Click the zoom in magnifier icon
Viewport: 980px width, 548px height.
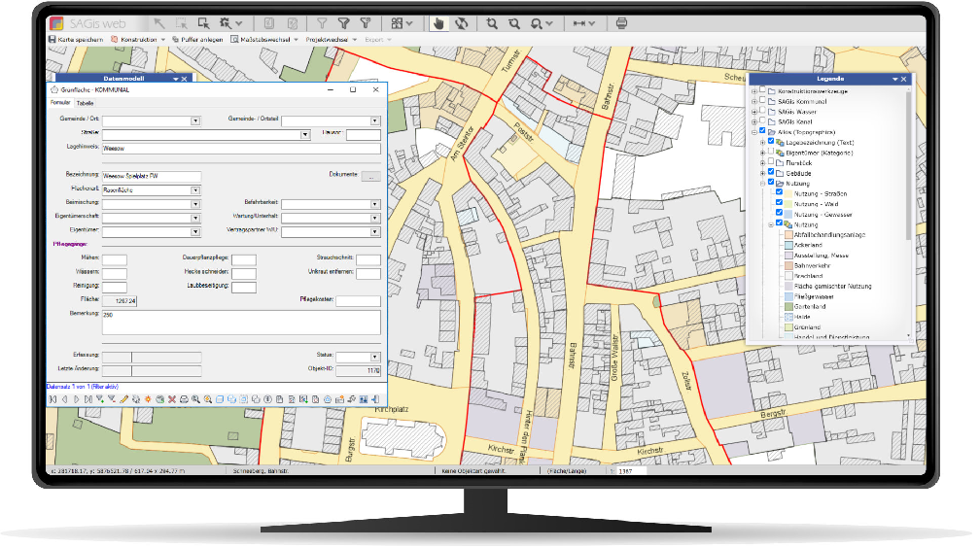point(493,22)
